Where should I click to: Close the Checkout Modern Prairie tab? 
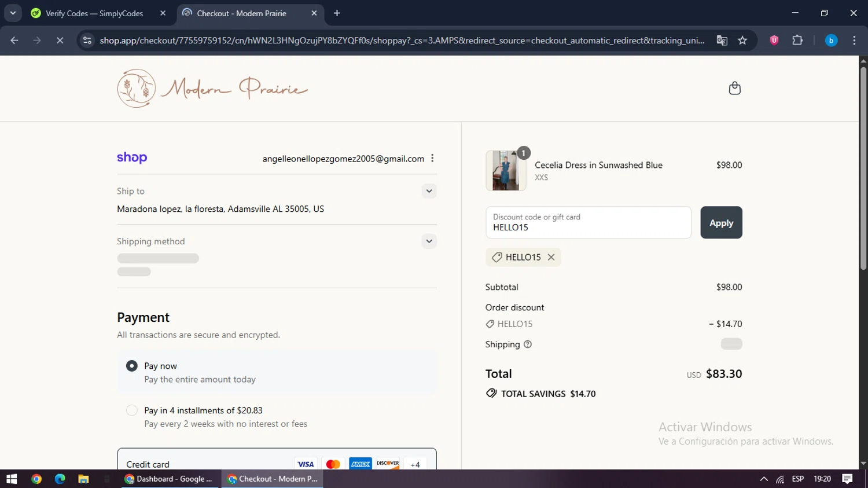(x=314, y=13)
